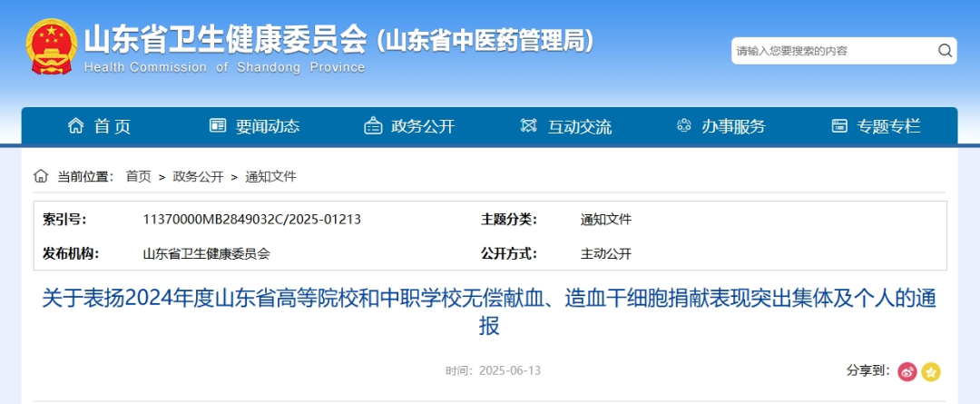
Task: Open the 首页 navigation tab
Action: pos(113,126)
